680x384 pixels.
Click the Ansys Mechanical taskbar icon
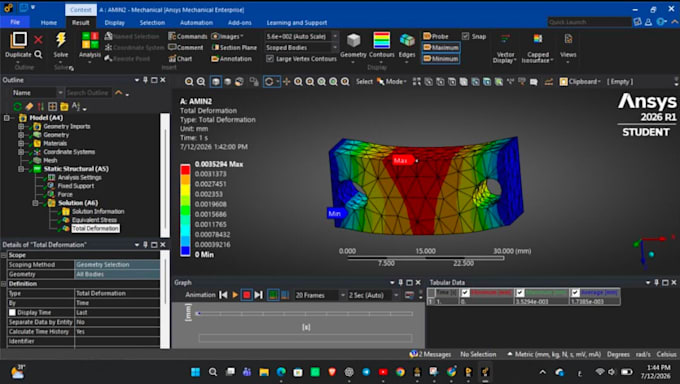pos(485,372)
